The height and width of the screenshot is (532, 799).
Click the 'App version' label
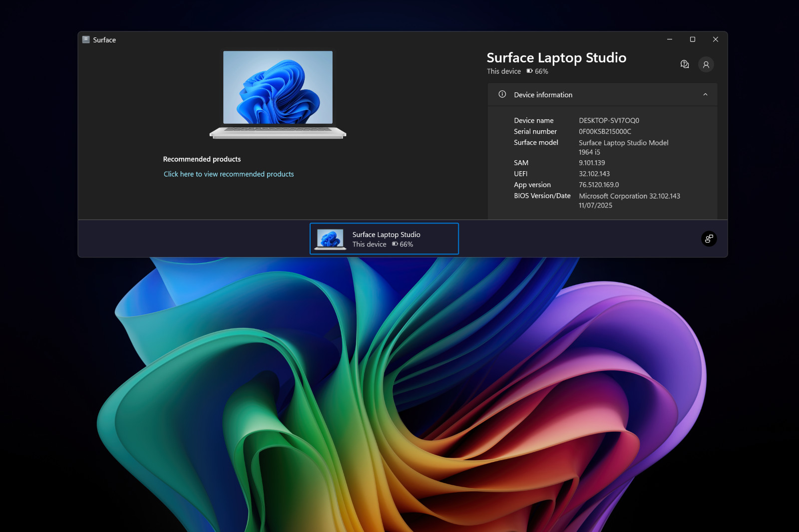pyautogui.click(x=532, y=185)
